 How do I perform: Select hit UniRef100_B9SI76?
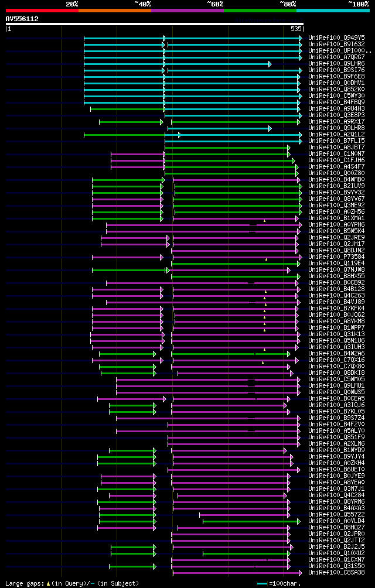coord(336,70)
